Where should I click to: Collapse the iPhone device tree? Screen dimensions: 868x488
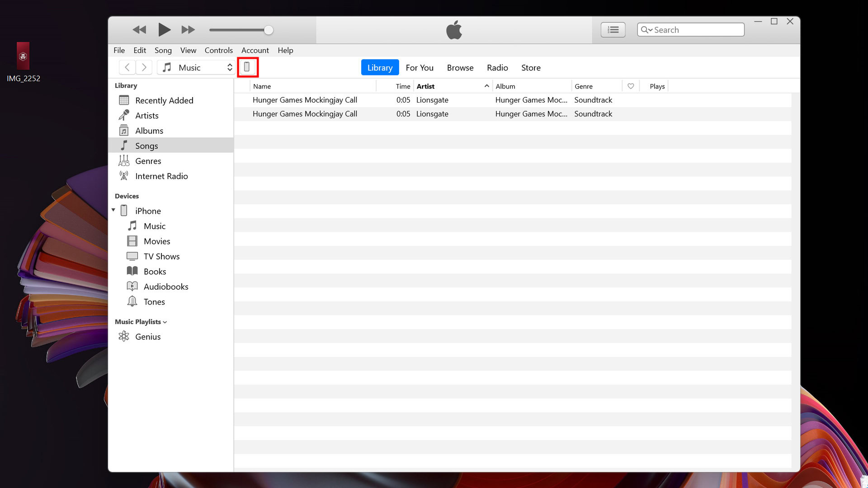tap(113, 210)
